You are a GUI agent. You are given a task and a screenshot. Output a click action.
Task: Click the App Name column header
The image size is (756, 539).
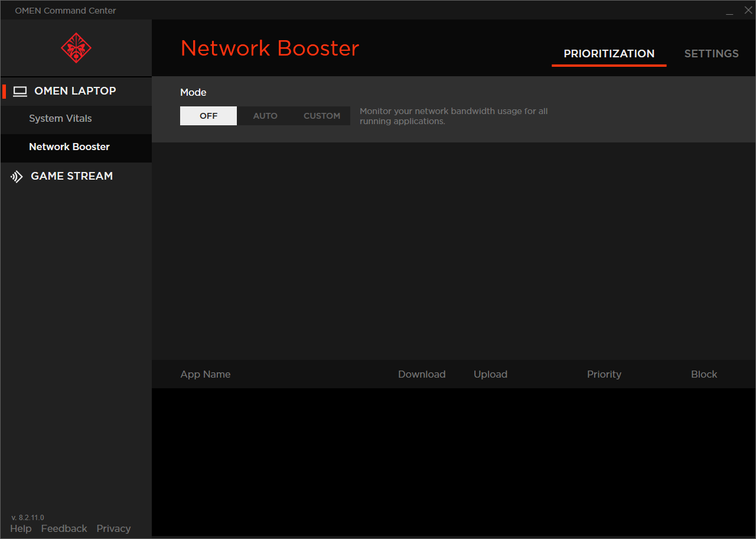205,374
